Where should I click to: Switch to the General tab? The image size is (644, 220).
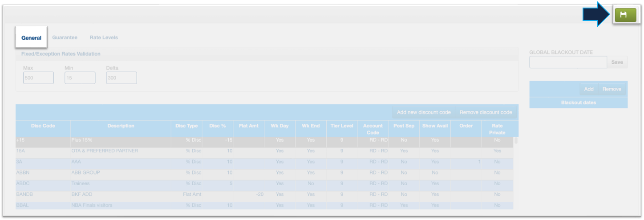point(31,38)
